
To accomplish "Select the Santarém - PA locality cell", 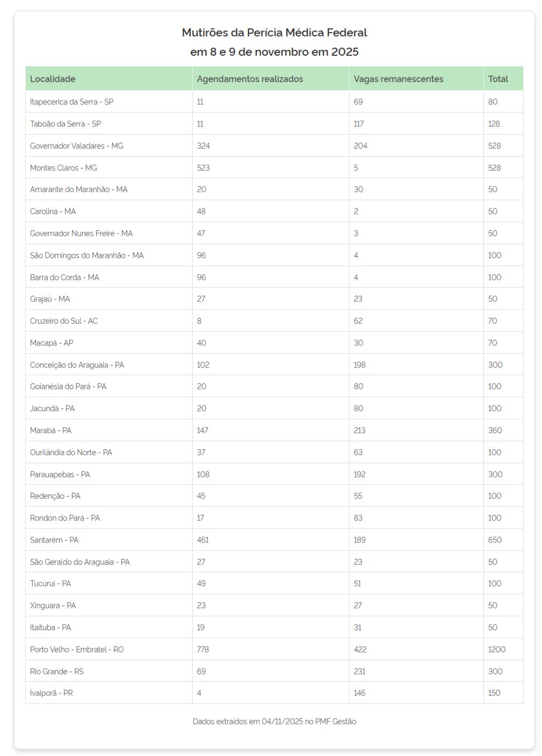I will pos(54,540).
